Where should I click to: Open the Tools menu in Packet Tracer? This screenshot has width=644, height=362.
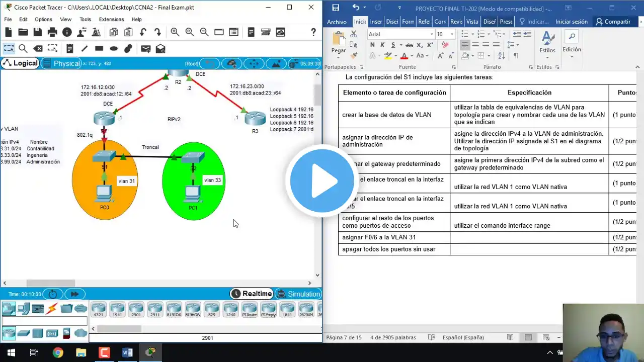coord(85,19)
